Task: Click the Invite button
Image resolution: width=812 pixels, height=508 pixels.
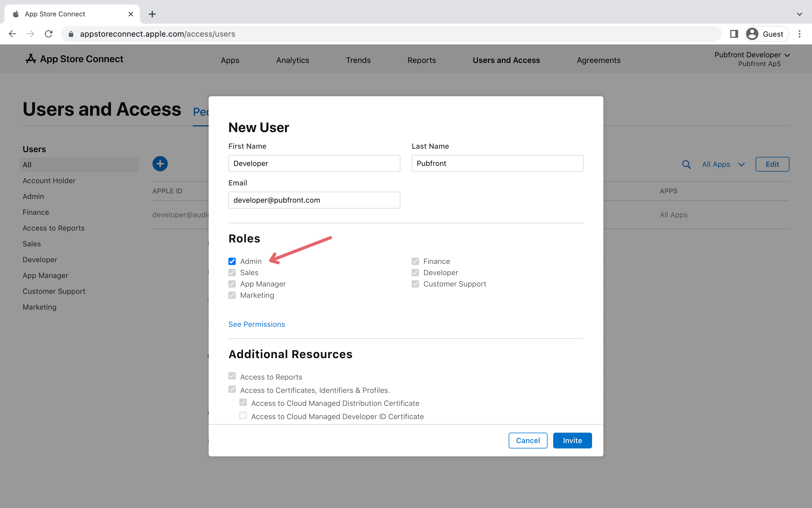Action: [x=572, y=441]
